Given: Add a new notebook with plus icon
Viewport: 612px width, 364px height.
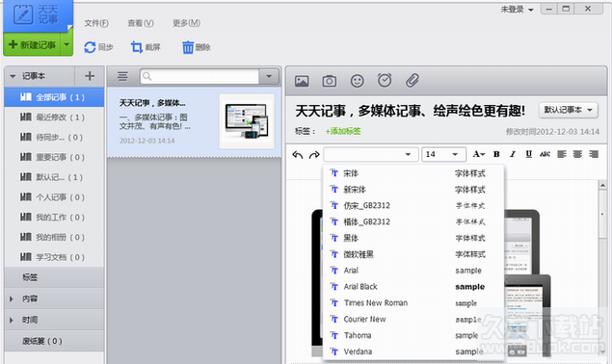Looking at the screenshot, I should coord(90,76).
